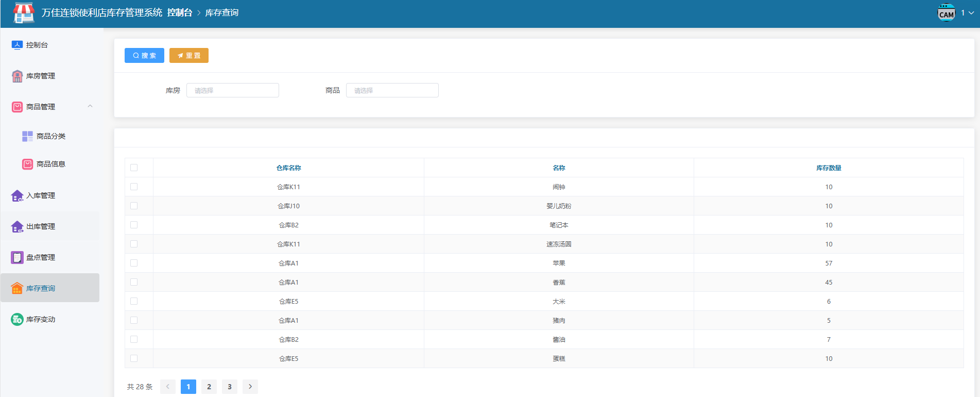The width and height of the screenshot is (980, 397).
Task: Open the user dropdown arrow beside 1
Action: tap(971, 13)
